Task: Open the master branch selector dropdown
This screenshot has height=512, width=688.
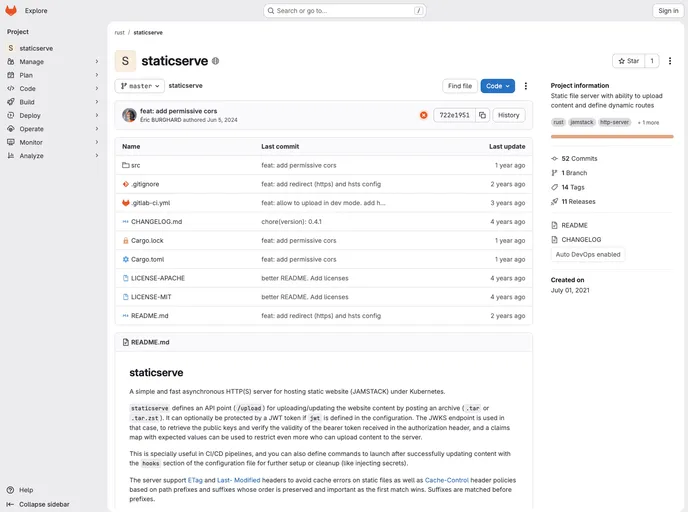Action: pos(140,86)
